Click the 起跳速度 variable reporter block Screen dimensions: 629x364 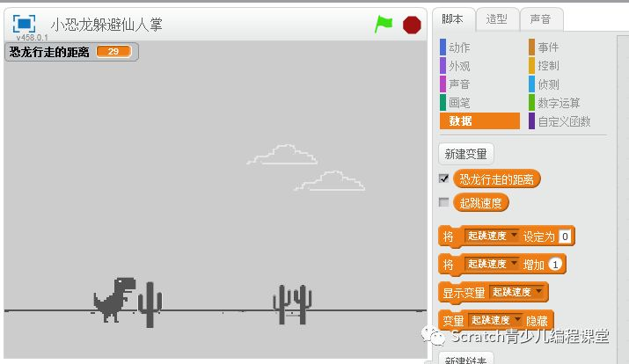pos(480,203)
